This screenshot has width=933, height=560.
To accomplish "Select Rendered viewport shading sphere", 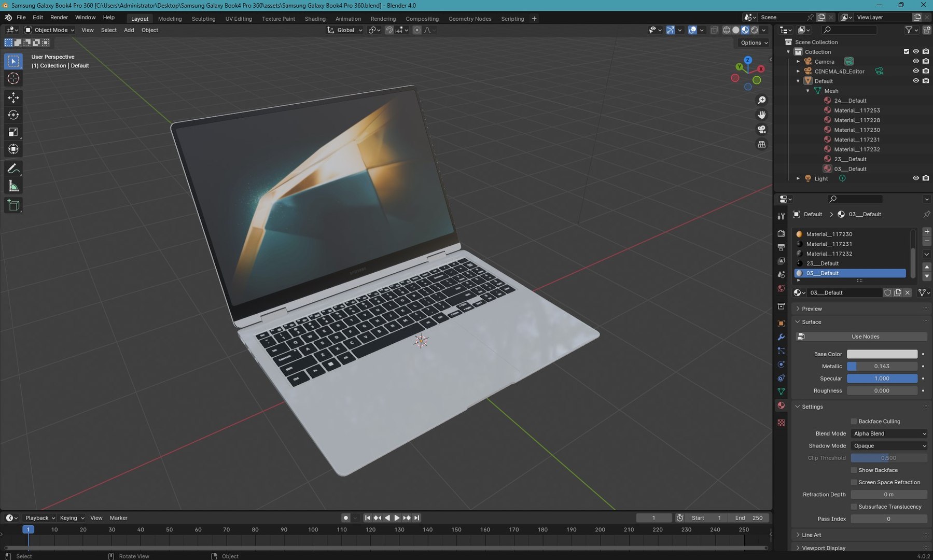I will 755,30.
